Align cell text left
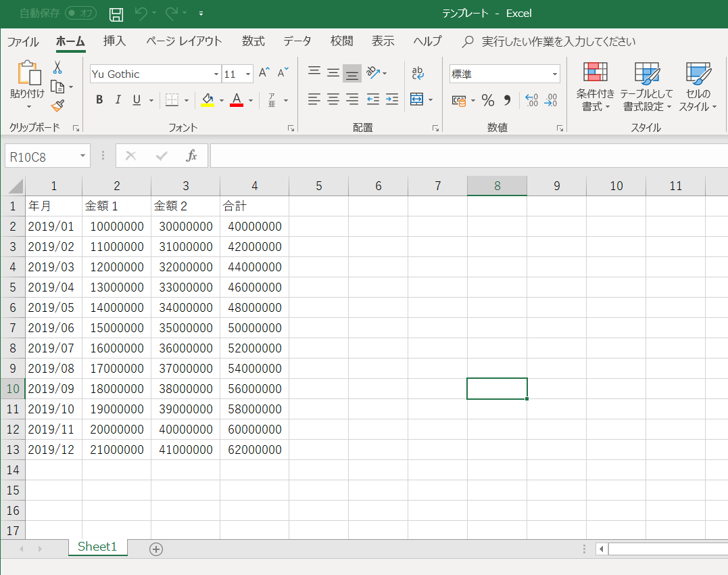This screenshot has width=728, height=575. [x=314, y=99]
